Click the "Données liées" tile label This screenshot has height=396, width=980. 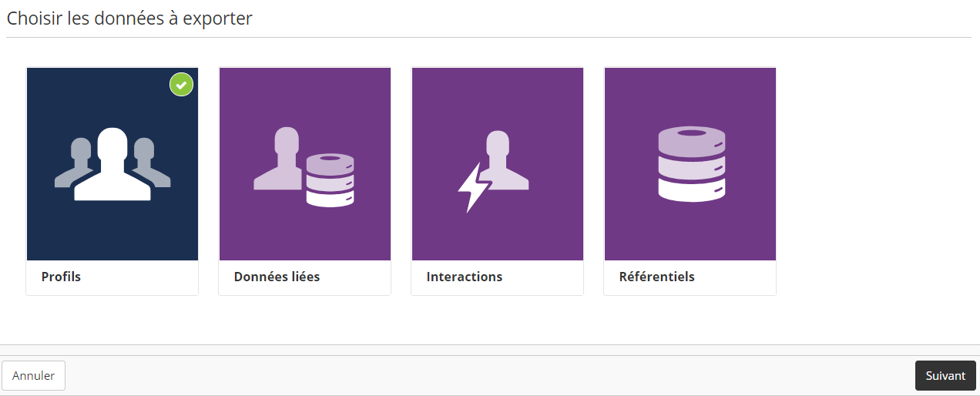[x=277, y=277]
